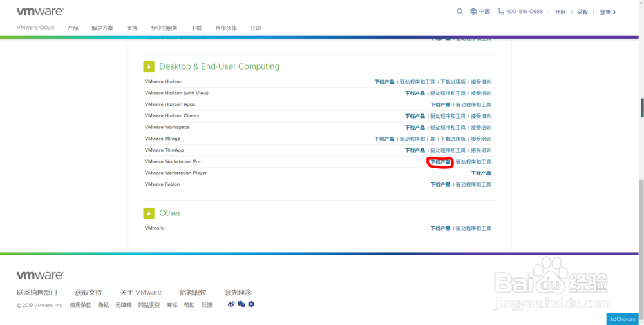
Task: Open the 专业的服务 menu
Action: point(164,28)
